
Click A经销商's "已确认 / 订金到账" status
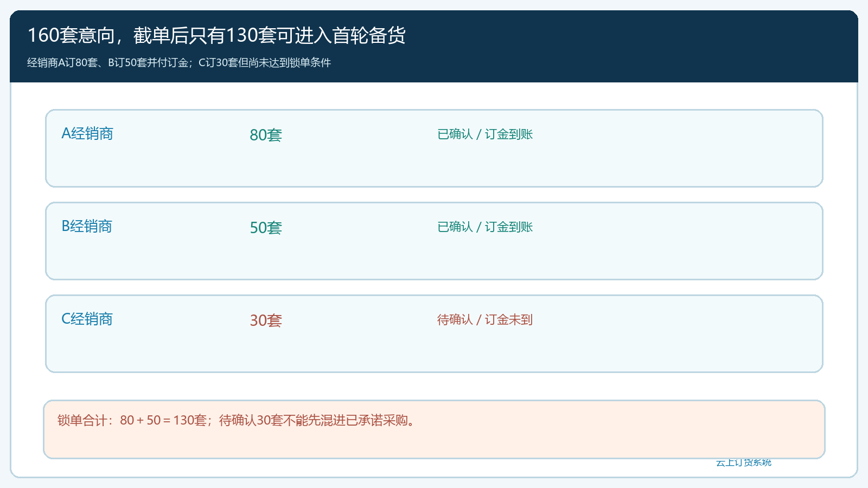485,134
